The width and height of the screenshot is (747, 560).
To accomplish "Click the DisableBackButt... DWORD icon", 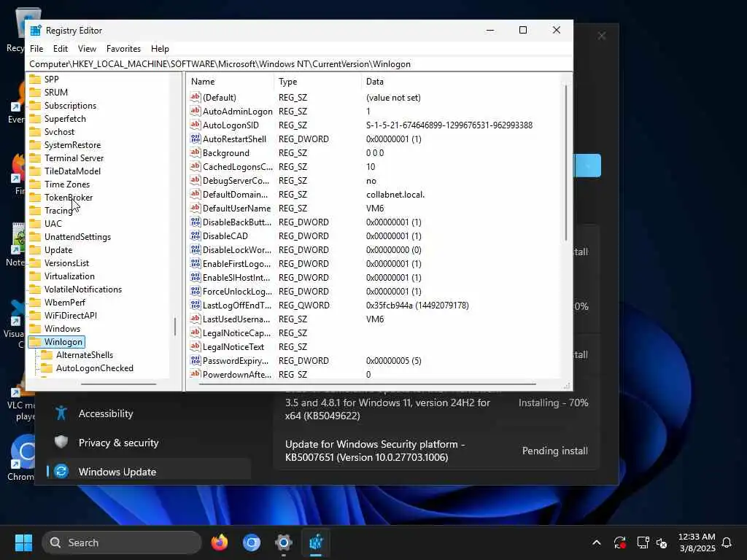I will click(x=195, y=222).
